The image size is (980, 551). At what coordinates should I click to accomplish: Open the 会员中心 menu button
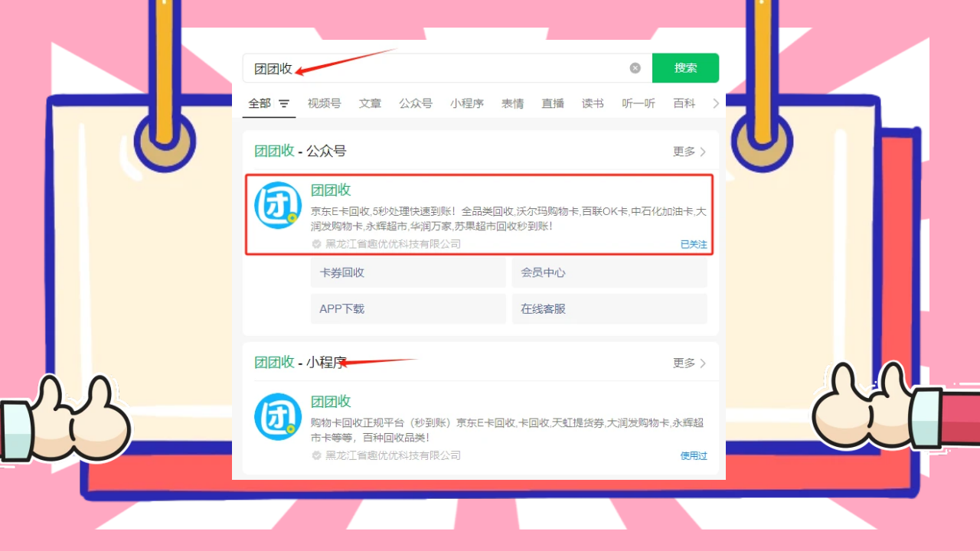(x=609, y=272)
